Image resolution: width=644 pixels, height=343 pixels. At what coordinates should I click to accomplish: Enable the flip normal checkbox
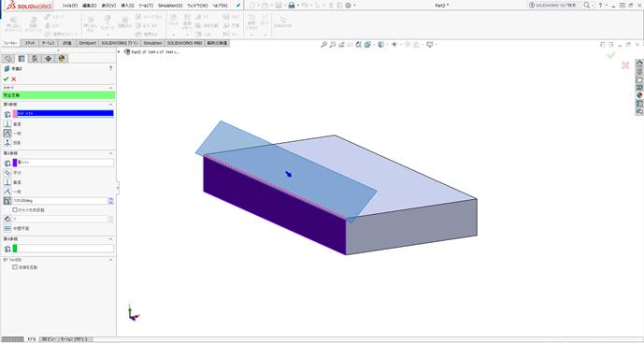tap(15, 267)
